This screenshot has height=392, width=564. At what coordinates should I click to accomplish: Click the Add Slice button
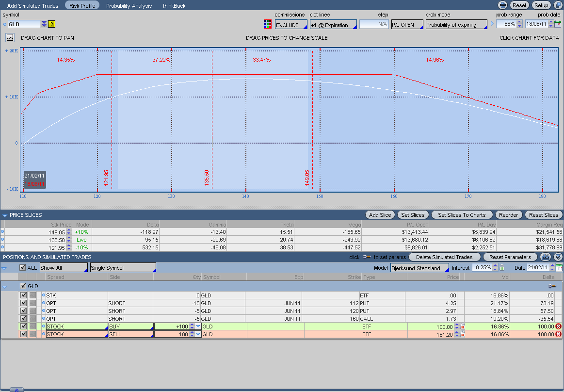[x=380, y=215]
